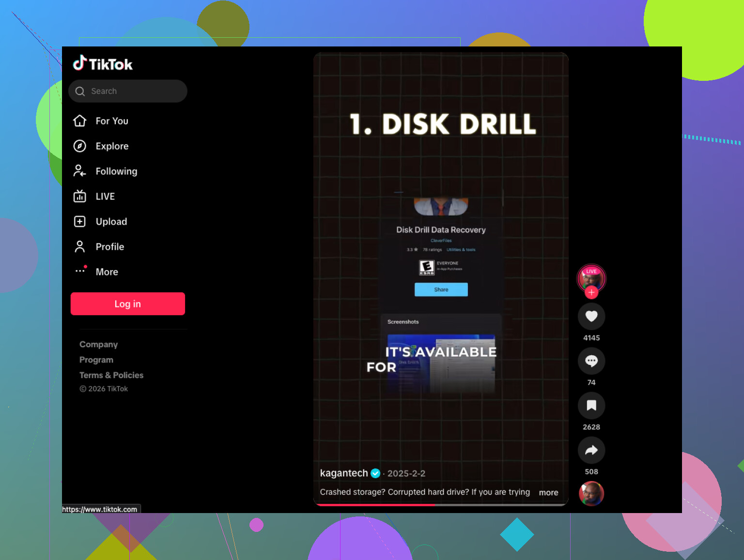
Task: Expand caption with more link
Action: click(x=549, y=492)
